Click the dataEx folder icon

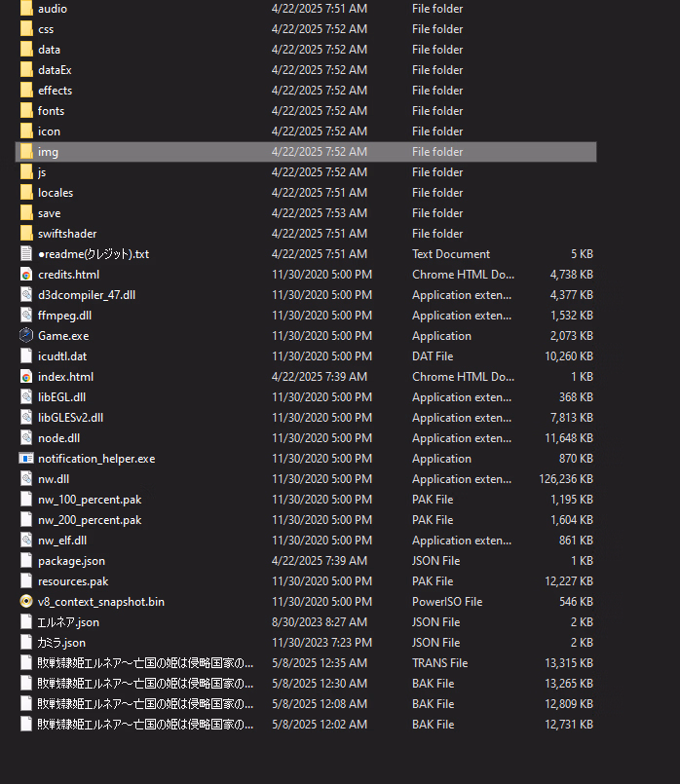pos(26,70)
